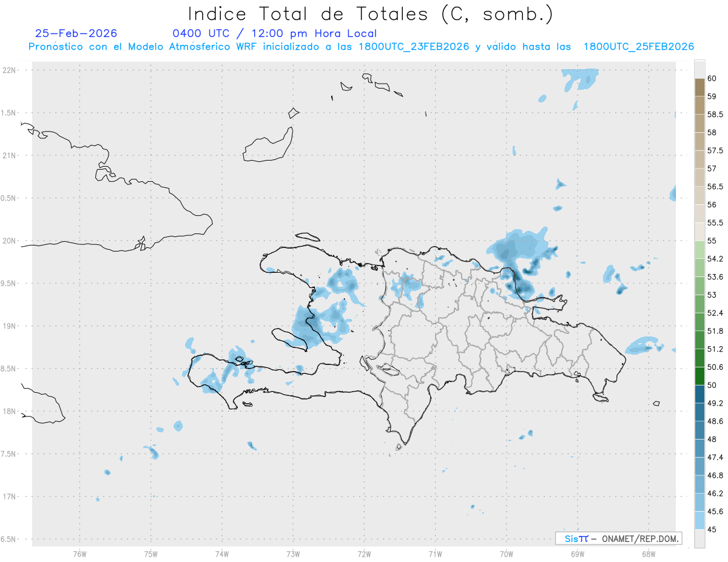Screen dimensions: 728x562
Task: Select the colorbar value 49.2
Action: coord(715,403)
